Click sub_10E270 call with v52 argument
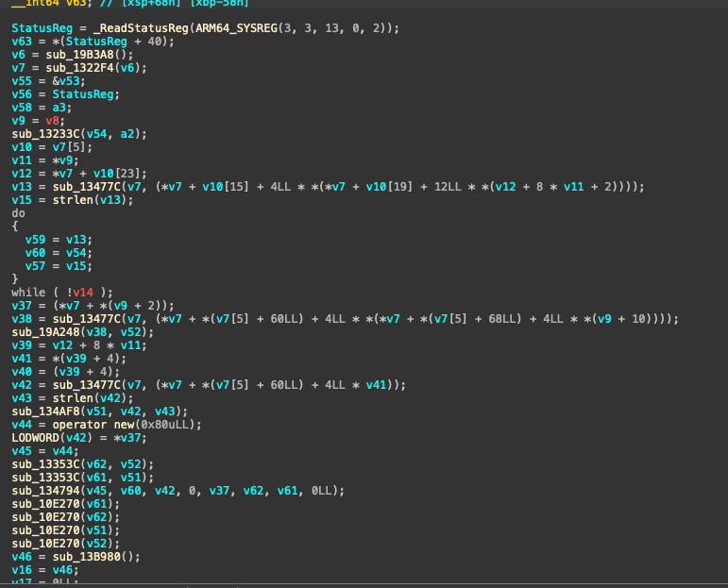Viewport: 728px width, 588px height. tap(45, 544)
